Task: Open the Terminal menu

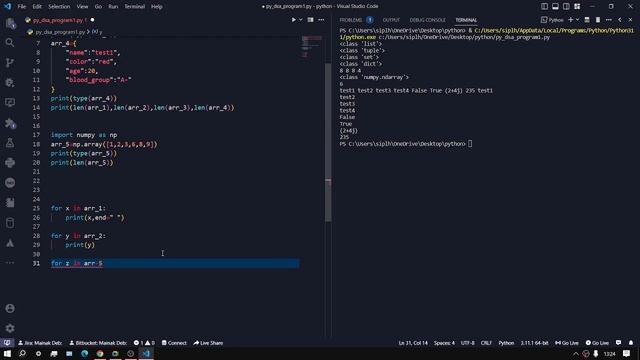Action: pos(134,7)
